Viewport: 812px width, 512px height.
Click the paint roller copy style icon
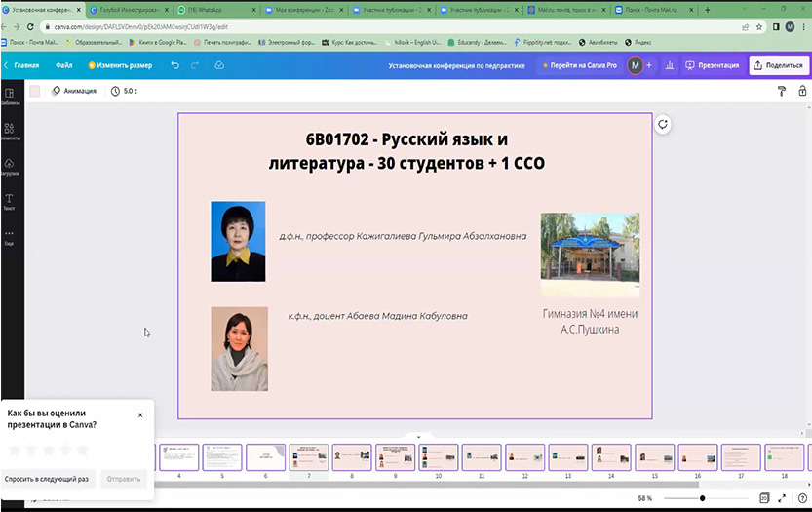click(781, 91)
